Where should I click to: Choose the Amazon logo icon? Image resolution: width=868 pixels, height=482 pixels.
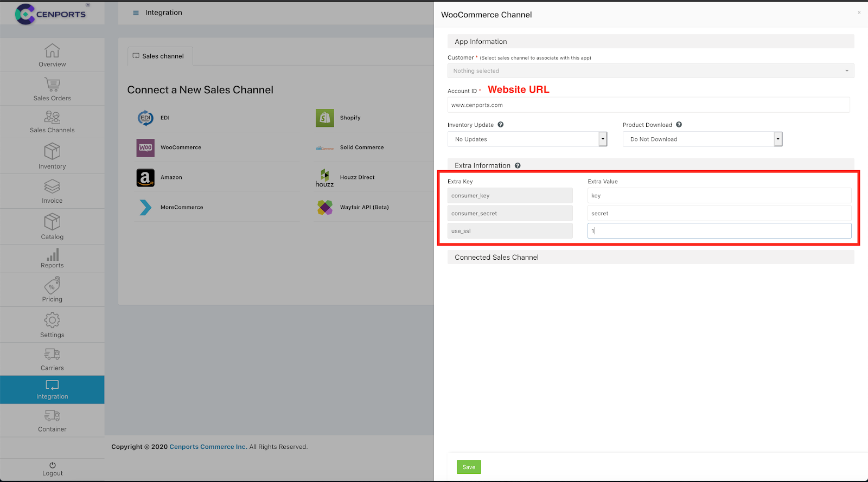[145, 178]
